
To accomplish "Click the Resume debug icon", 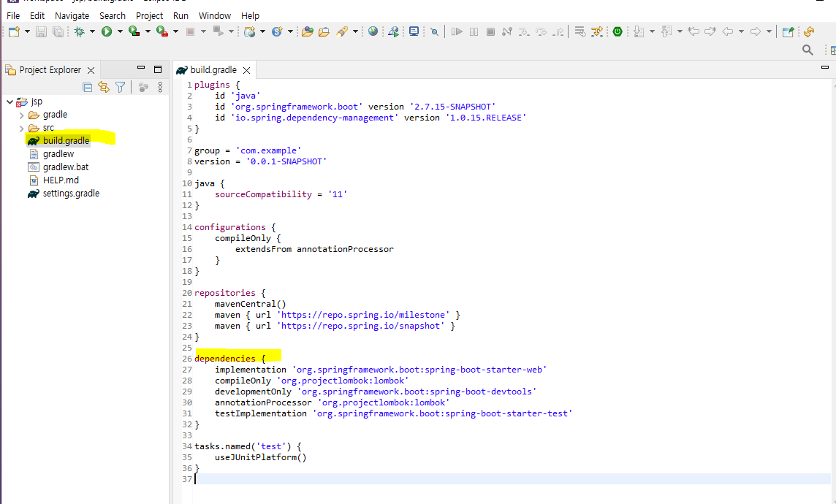I will point(457,32).
